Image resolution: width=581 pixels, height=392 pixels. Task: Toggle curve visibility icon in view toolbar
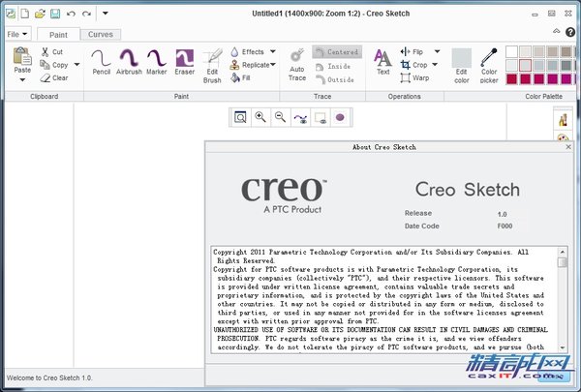click(300, 118)
